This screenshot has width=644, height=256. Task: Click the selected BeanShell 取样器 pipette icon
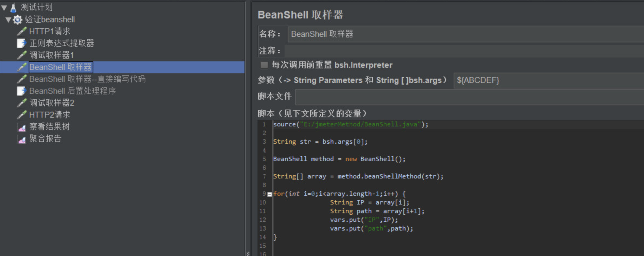[22, 67]
